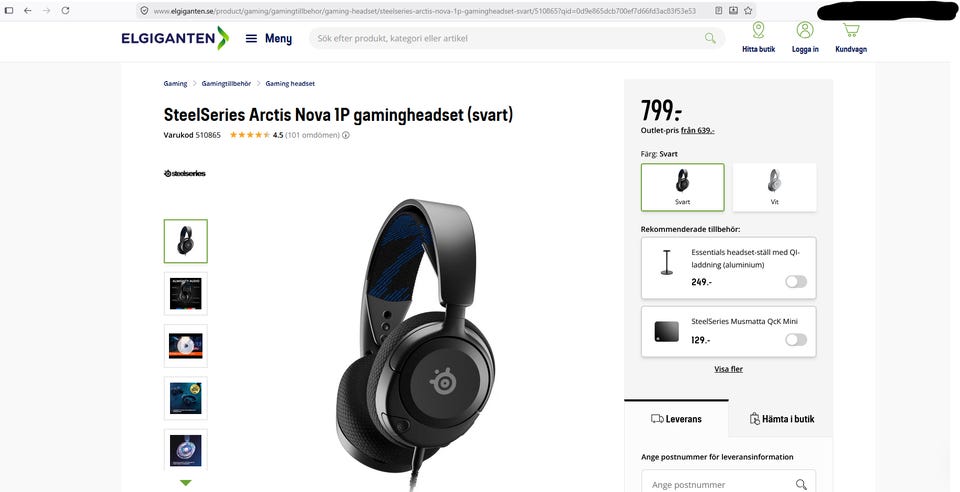The image size is (960, 492).
Task: Open the Kundvagn shopping cart icon
Action: (850, 30)
